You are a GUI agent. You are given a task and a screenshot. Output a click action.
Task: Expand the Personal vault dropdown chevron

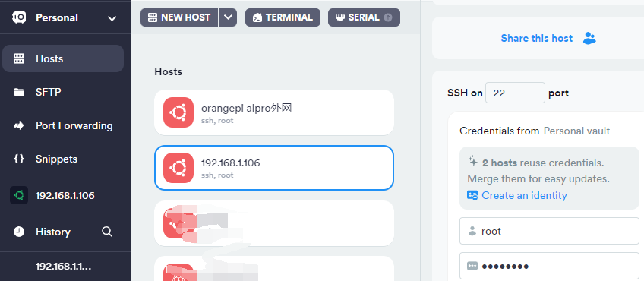coord(112,18)
